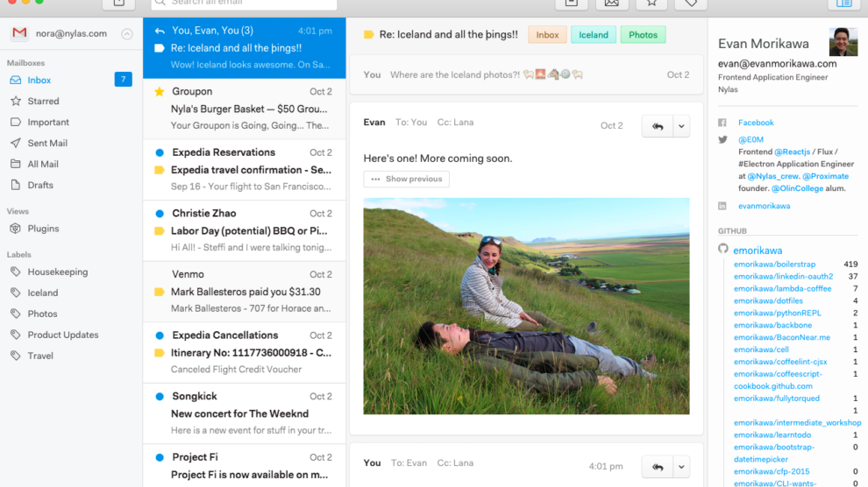Click reply-all arrow on Evan's Oct 2 message
Screen dimensions: 868x487
click(657, 126)
